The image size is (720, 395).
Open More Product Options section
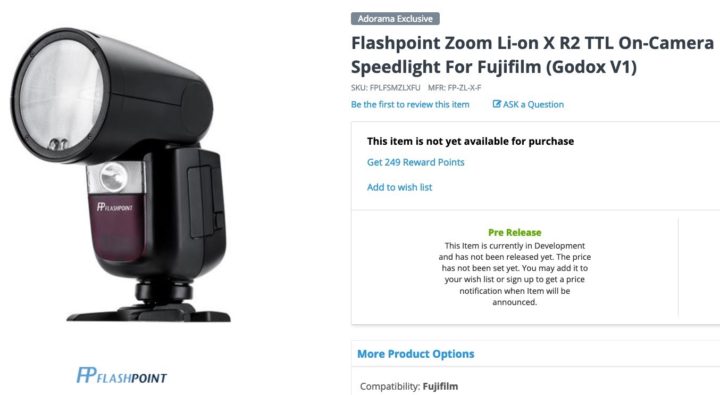(x=416, y=354)
